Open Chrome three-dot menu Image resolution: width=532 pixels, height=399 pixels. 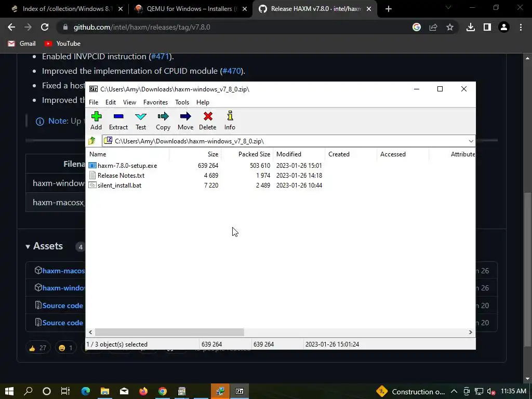(x=521, y=27)
